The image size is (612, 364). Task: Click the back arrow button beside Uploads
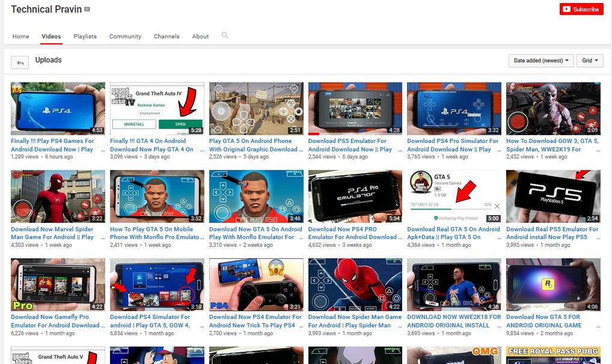pos(20,62)
